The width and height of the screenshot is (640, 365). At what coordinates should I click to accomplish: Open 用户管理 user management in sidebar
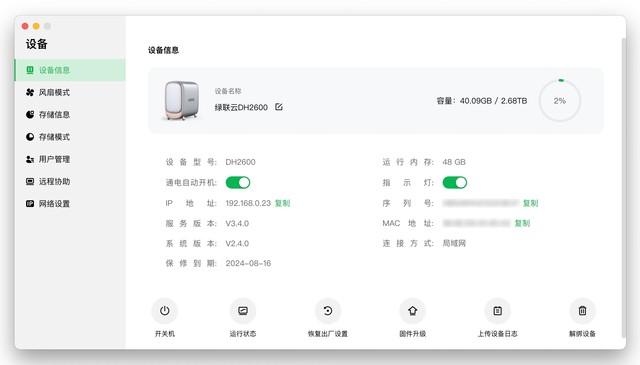(x=70, y=159)
